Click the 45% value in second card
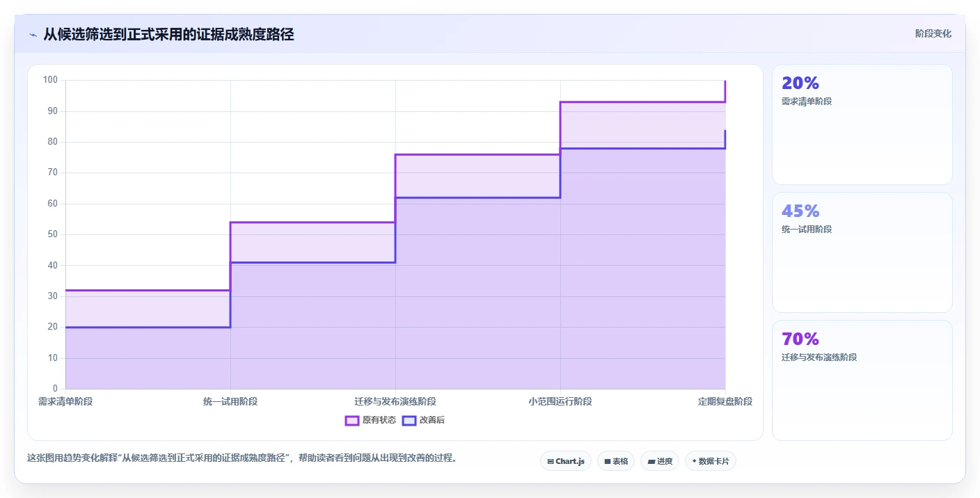The width and height of the screenshot is (980, 498). coord(800,211)
